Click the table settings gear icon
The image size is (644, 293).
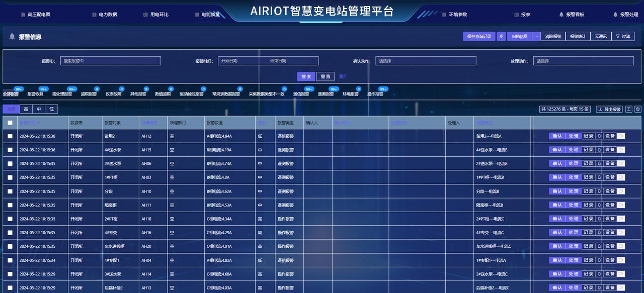click(638, 109)
